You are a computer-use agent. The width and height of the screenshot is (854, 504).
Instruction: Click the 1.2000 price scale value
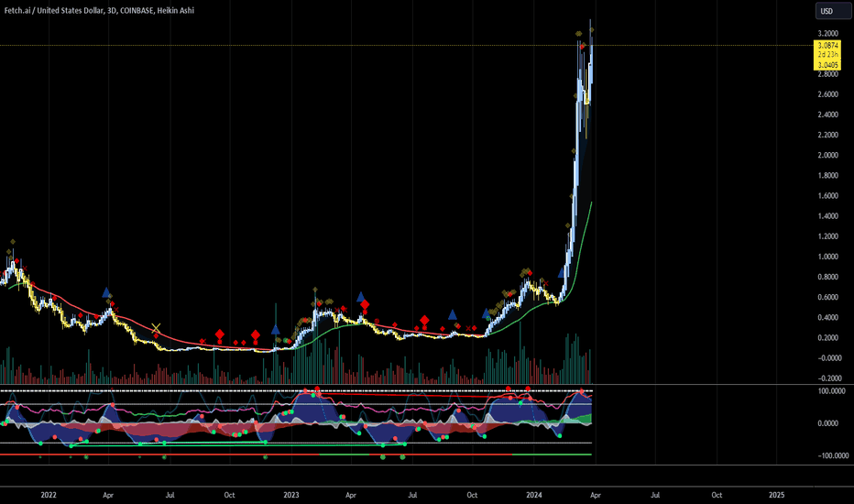tap(827, 236)
